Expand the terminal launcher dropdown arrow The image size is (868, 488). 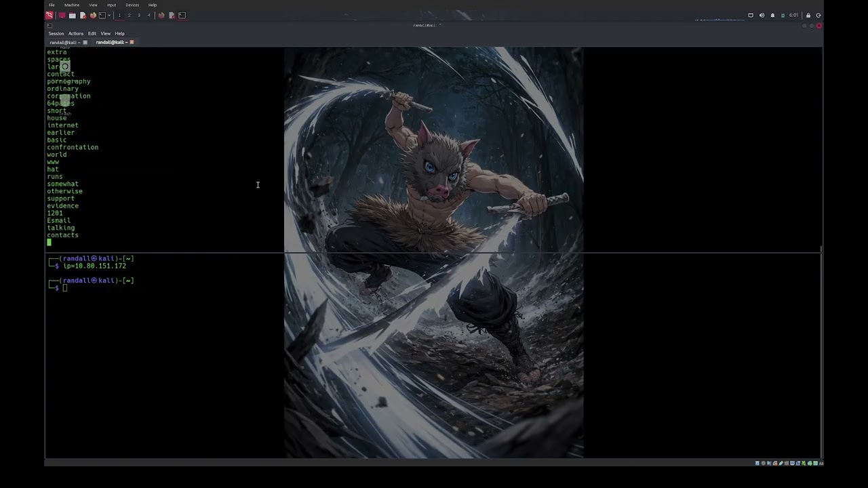109,15
